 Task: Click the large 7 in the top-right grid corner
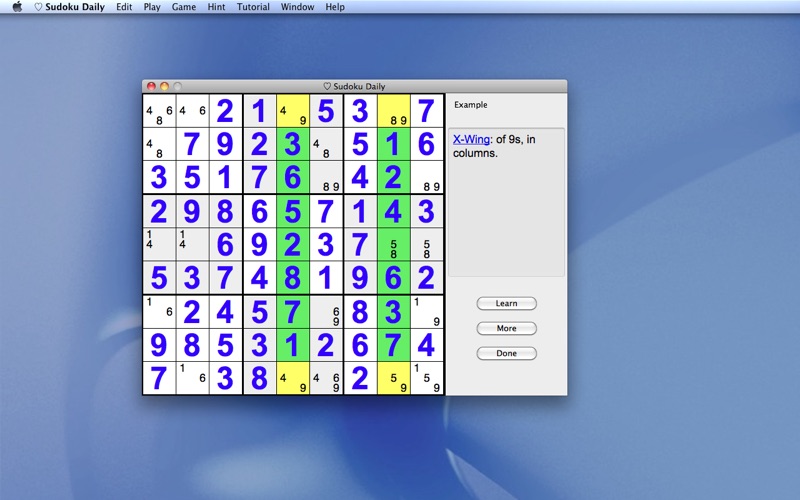pos(427,111)
